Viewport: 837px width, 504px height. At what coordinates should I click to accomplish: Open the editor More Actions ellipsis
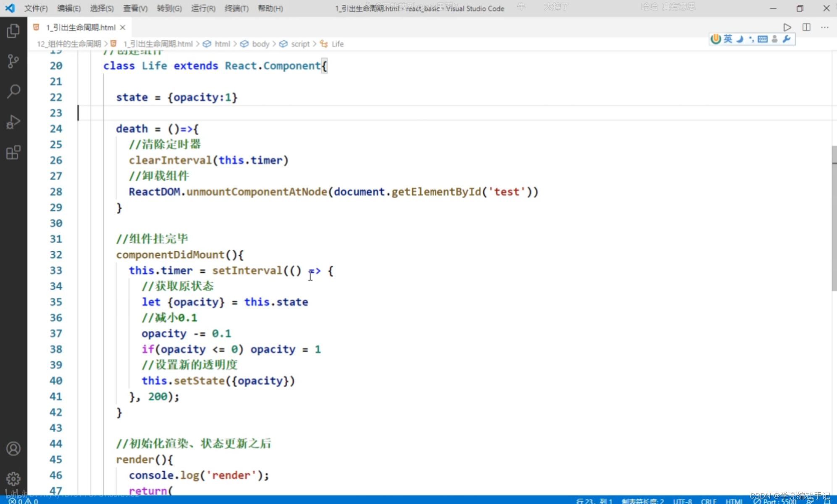(825, 27)
